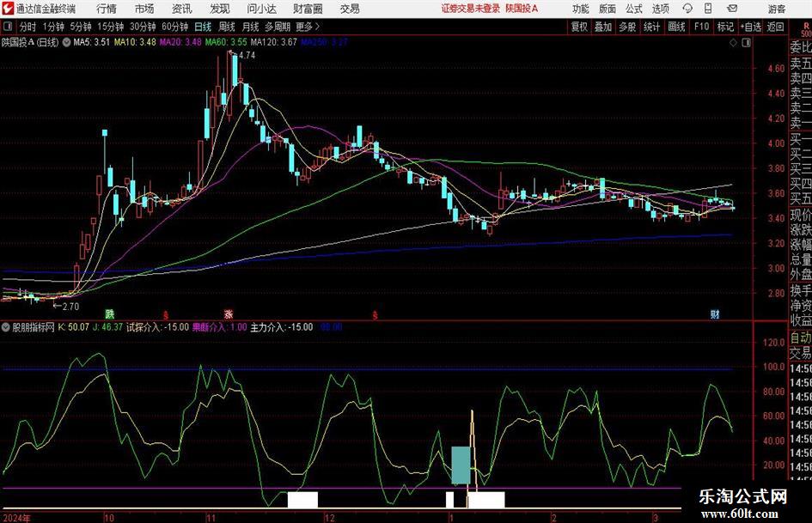Open the 选项 menu

tap(660, 9)
